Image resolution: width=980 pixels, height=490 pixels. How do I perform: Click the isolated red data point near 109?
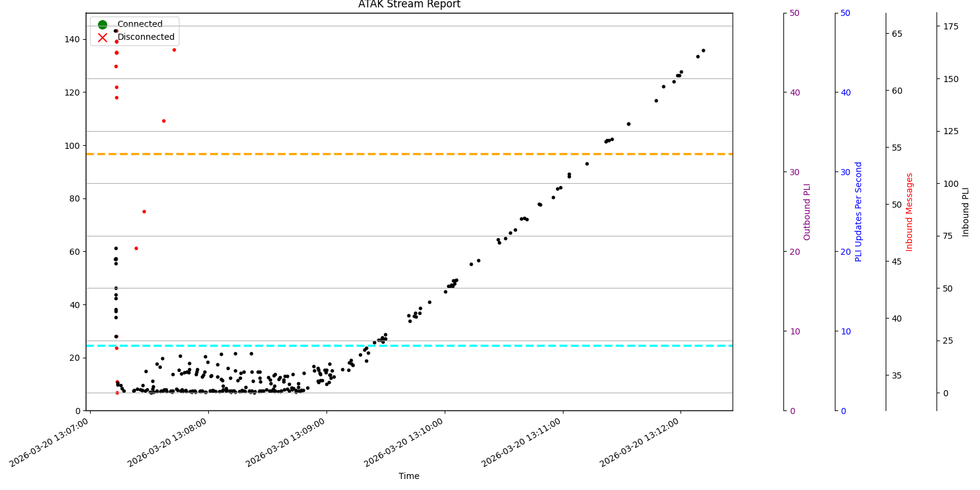pos(164,121)
